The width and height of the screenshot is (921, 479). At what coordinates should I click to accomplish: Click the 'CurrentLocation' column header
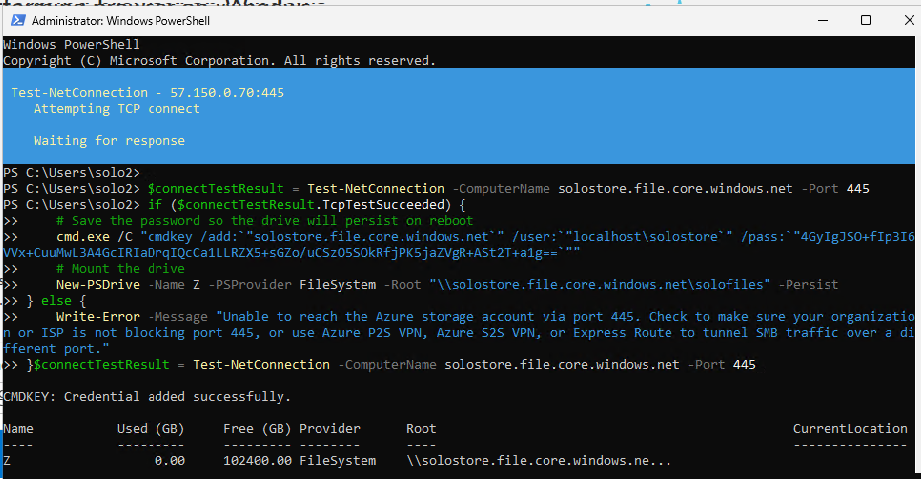(850, 428)
